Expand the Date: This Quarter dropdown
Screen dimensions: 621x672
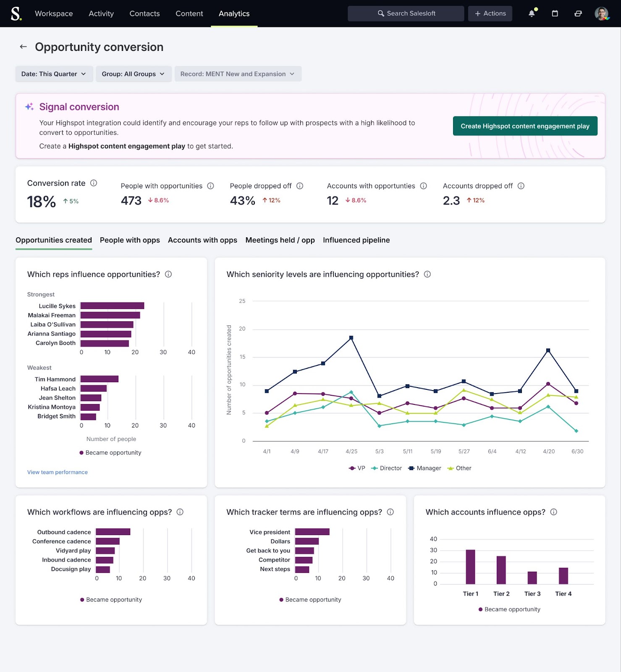pos(54,74)
